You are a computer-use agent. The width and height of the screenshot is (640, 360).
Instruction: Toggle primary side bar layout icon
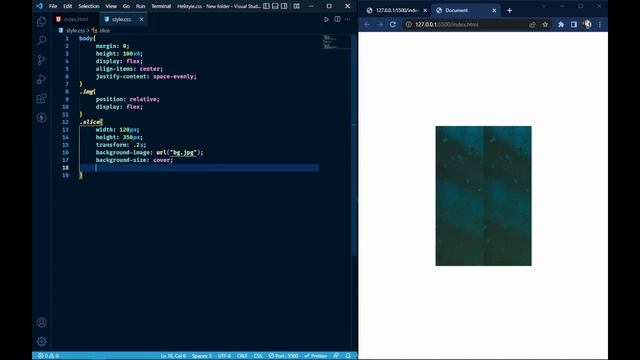click(266, 6)
